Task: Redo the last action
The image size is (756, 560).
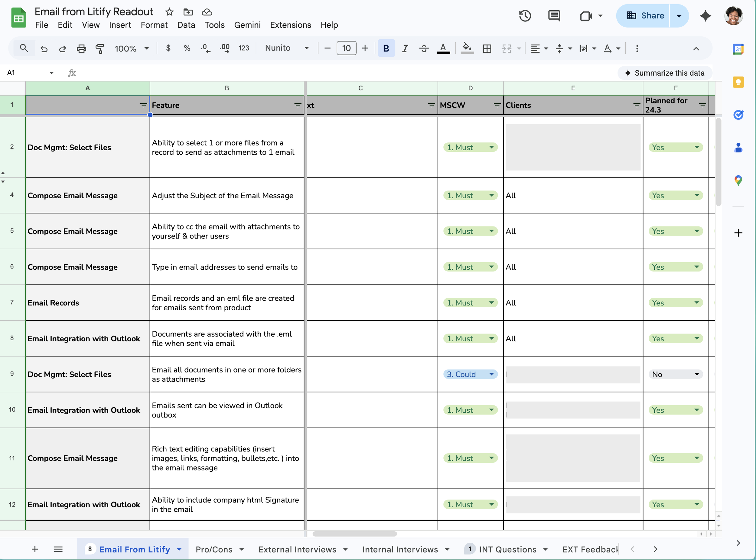Action: [62, 48]
